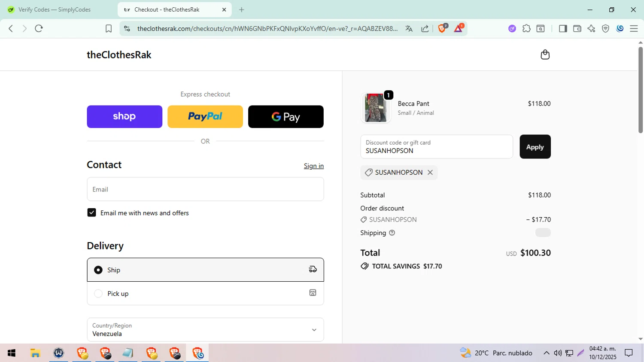The image size is (644, 362).
Task: Pay with the PayPal button
Action: (x=205, y=116)
